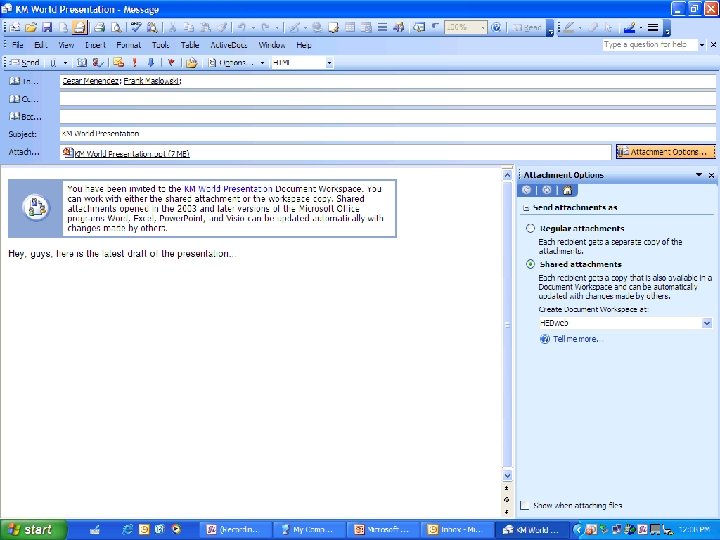Click the Insert Table grid icon
720x540 pixels.
pos(350,28)
